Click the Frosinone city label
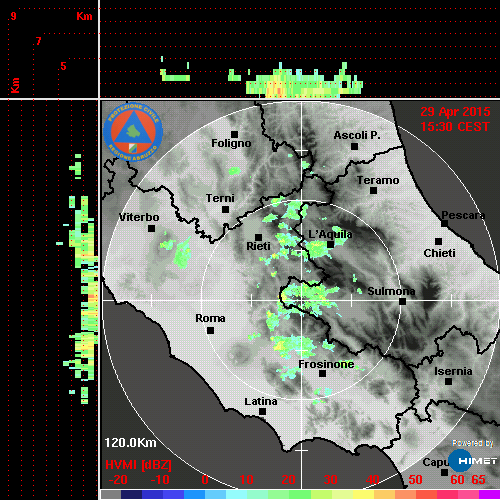 (x=326, y=364)
